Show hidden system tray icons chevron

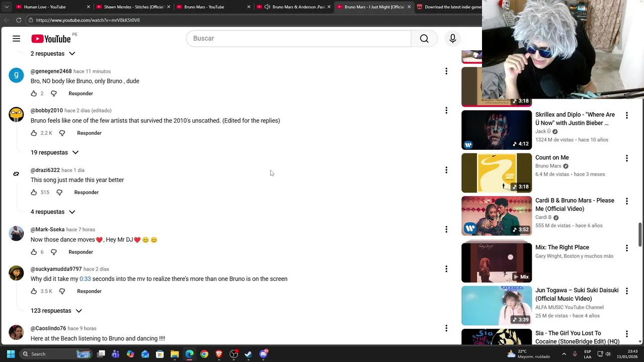[x=563, y=354]
